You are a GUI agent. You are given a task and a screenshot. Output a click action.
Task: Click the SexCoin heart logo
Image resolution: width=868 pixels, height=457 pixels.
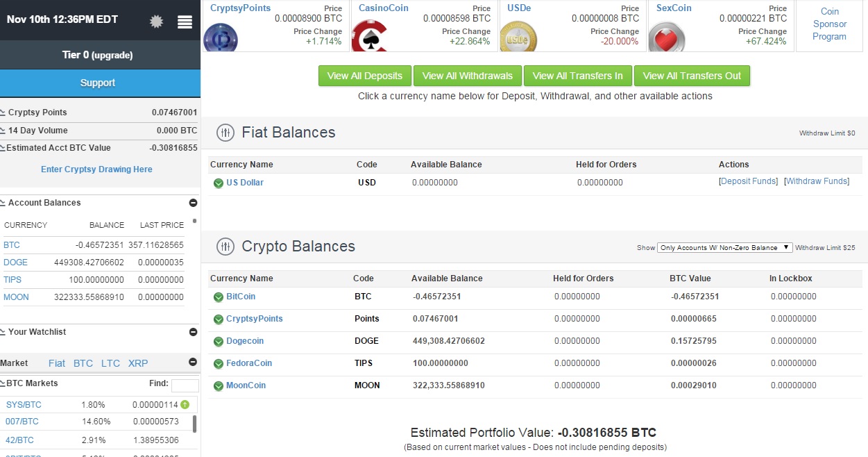(x=667, y=37)
